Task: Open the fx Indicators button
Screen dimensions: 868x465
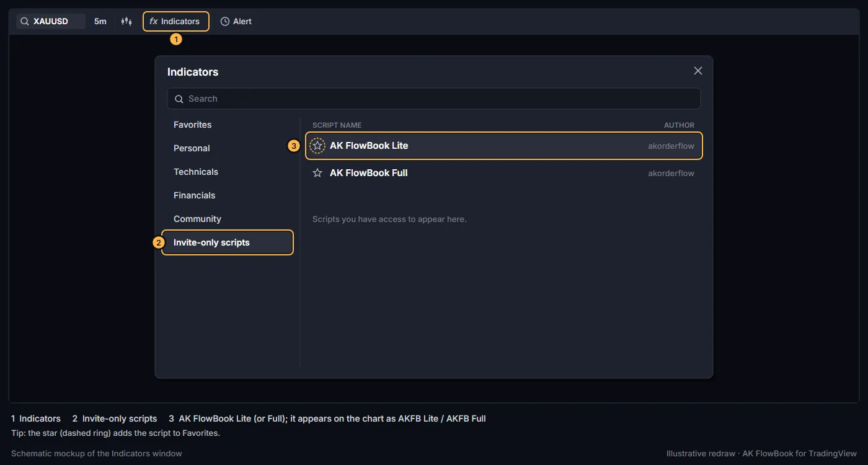Action: pos(176,21)
